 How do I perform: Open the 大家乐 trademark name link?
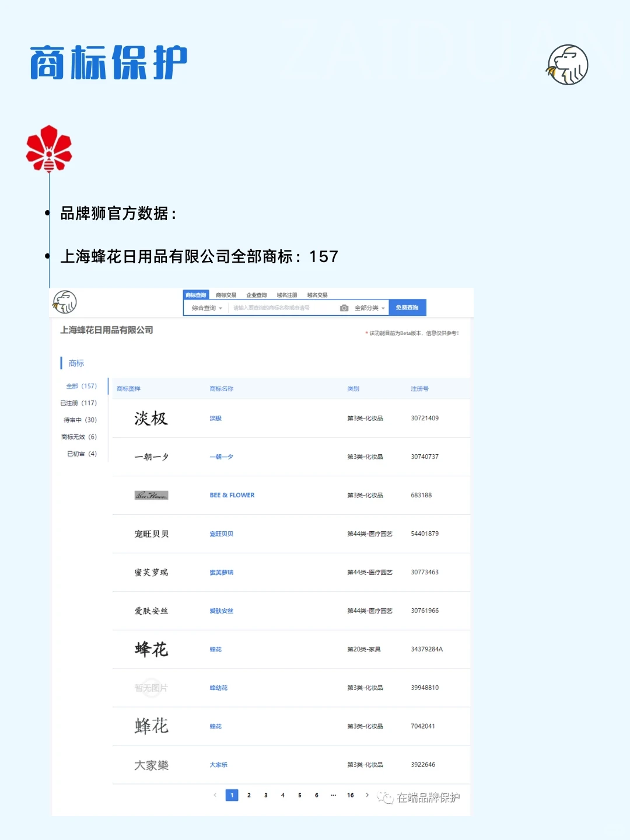coord(219,765)
